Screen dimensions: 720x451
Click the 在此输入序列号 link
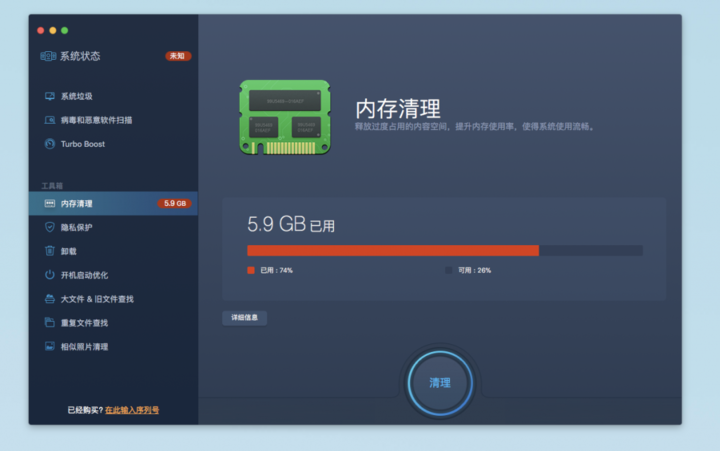[x=132, y=410]
